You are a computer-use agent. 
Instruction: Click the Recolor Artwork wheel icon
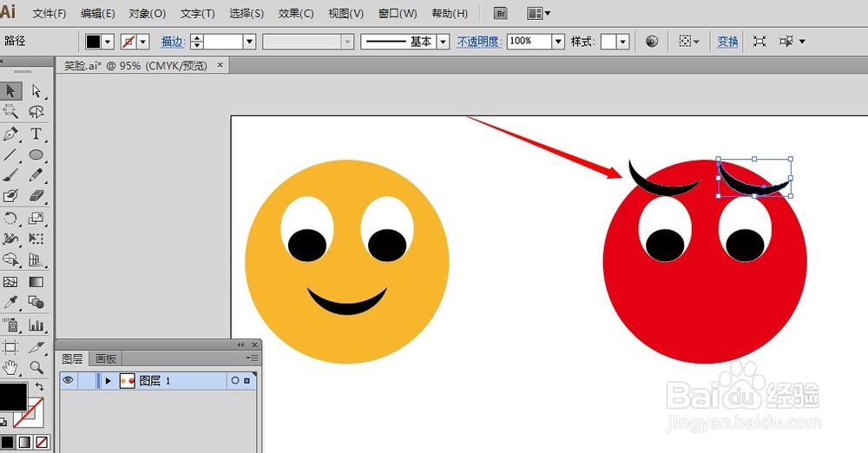pyautogui.click(x=652, y=41)
